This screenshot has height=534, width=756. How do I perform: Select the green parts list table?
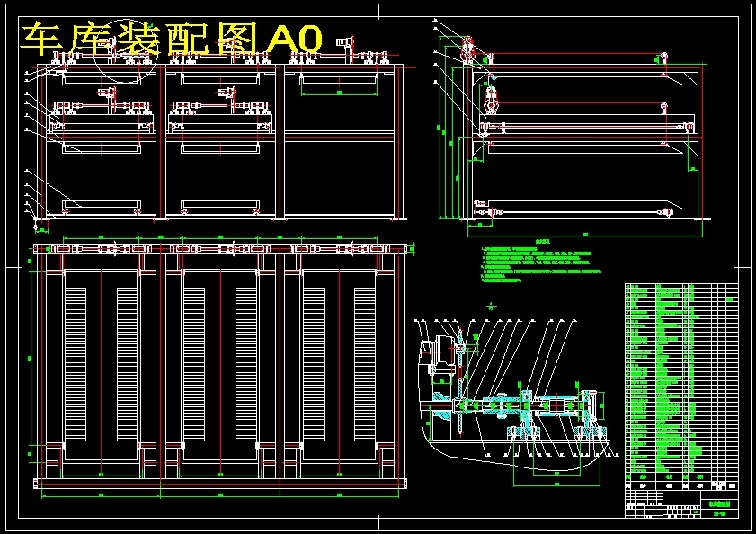(x=681, y=386)
